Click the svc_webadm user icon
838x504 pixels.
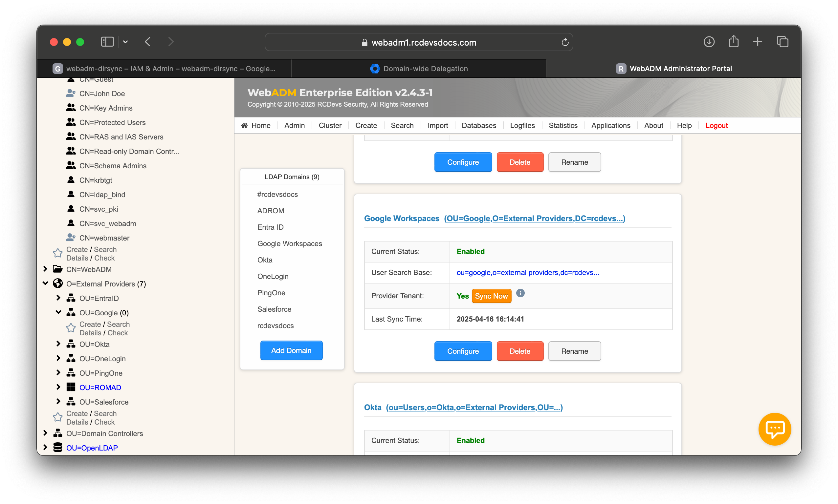(71, 223)
